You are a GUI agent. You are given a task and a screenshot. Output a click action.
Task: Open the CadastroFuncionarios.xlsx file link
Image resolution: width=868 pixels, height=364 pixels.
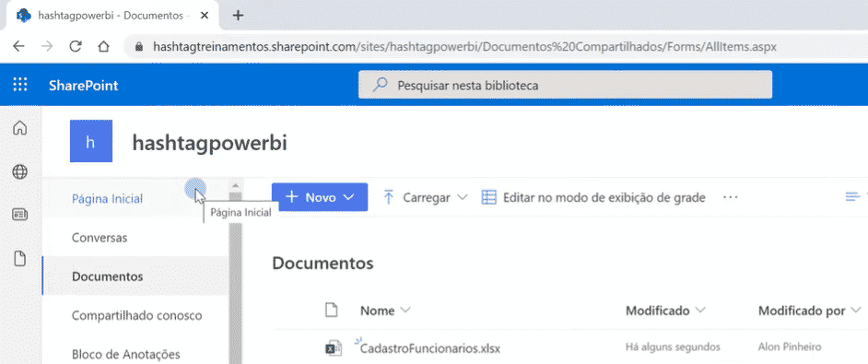tap(430, 349)
